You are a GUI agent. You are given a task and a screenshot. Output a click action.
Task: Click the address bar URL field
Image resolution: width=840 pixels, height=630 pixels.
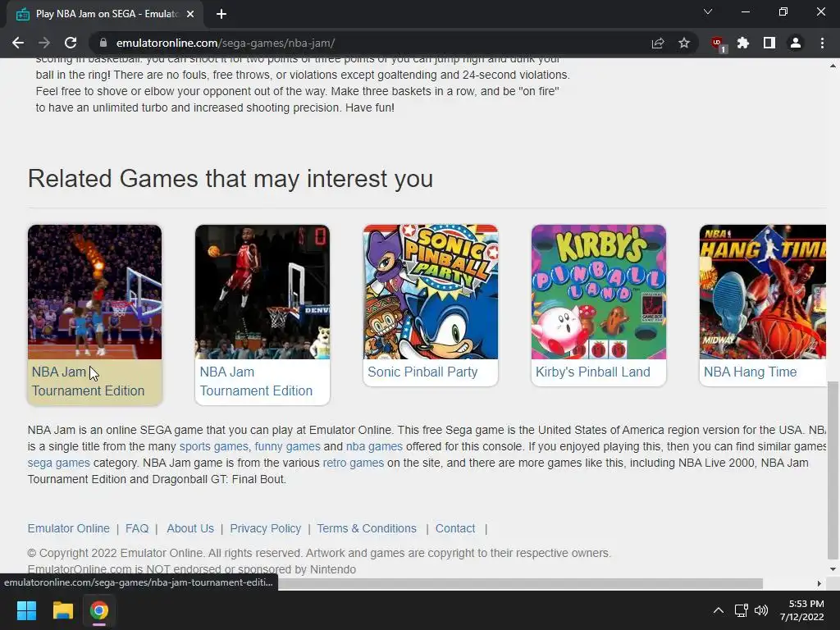375,43
